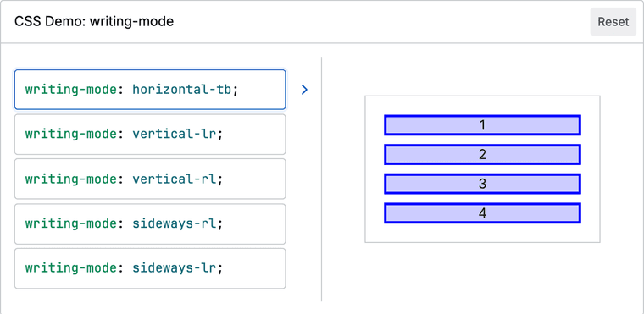Select writing-mode: vertical-rl option
This screenshot has height=314, width=644.
click(150, 179)
